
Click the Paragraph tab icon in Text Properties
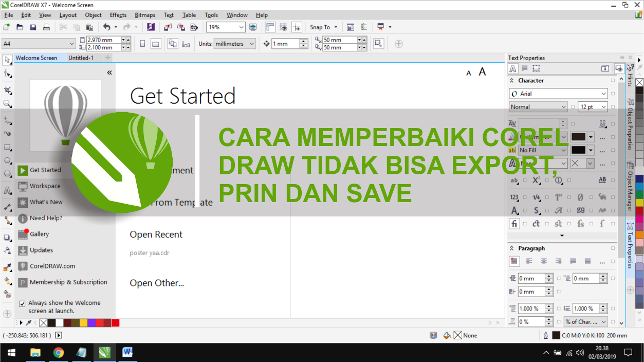pos(525,68)
